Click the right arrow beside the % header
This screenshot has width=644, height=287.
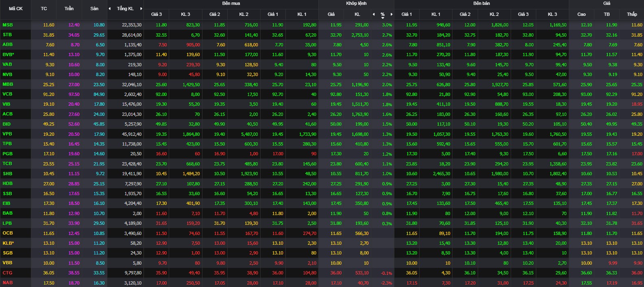tap(392, 14)
